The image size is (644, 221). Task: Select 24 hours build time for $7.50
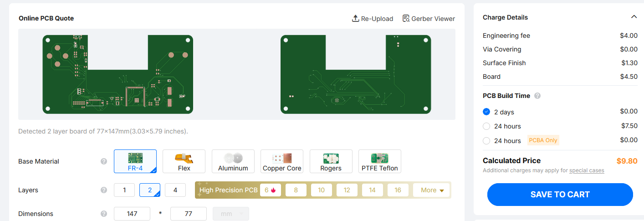pos(486,126)
